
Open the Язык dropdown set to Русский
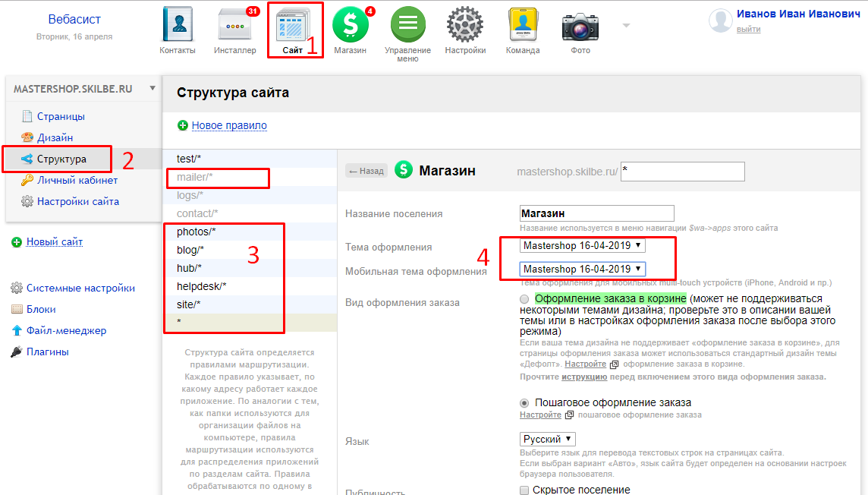pos(548,439)
